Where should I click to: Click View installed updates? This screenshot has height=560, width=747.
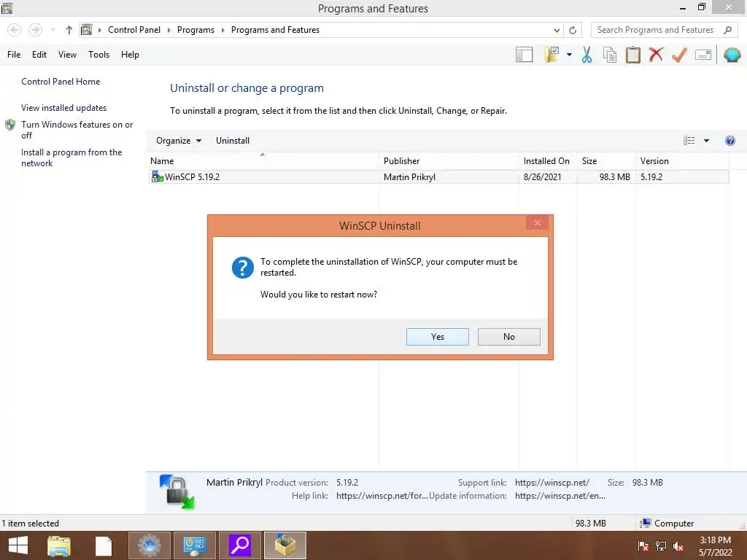click(x=64, y=108)
